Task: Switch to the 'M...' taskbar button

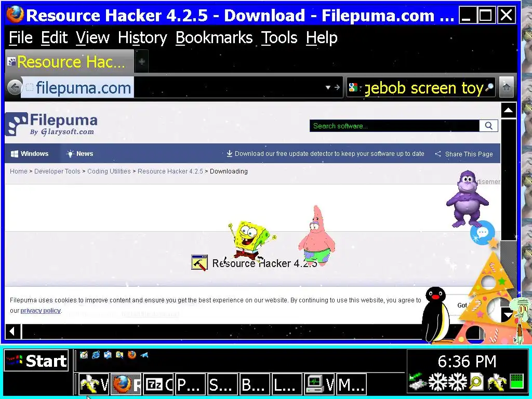Action: [x=351, y=384]
